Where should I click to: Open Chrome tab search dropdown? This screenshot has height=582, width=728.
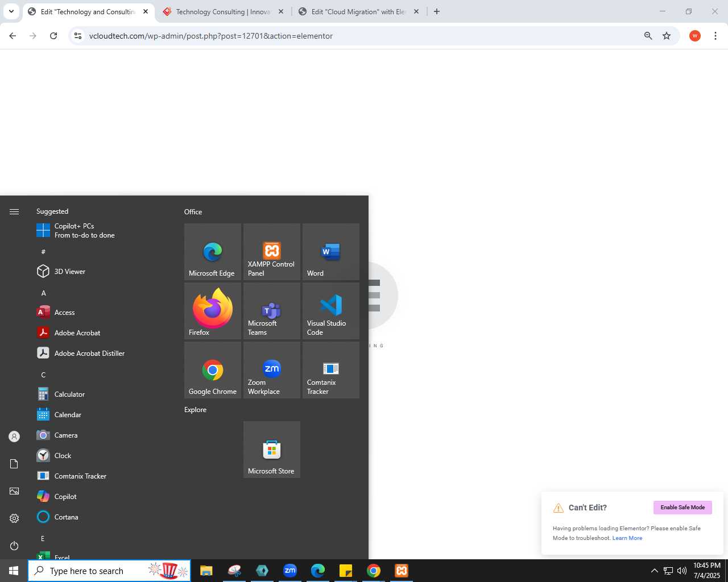coord(11,11)
